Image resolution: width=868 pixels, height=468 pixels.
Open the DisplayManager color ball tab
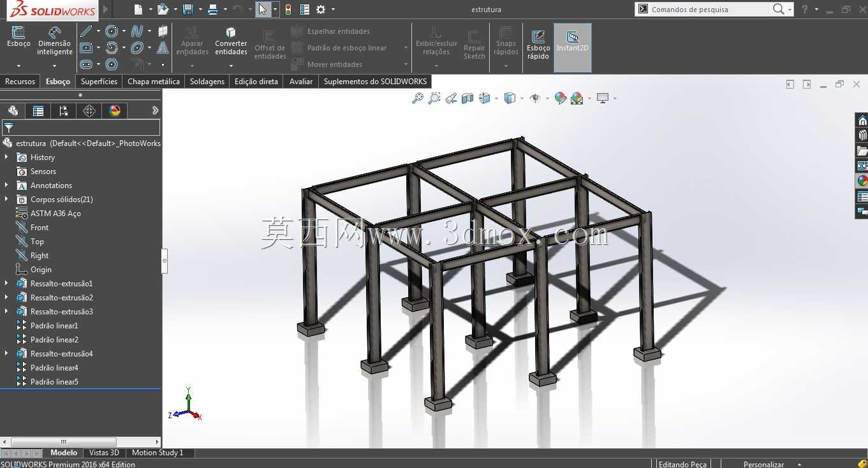pos(115,111)
